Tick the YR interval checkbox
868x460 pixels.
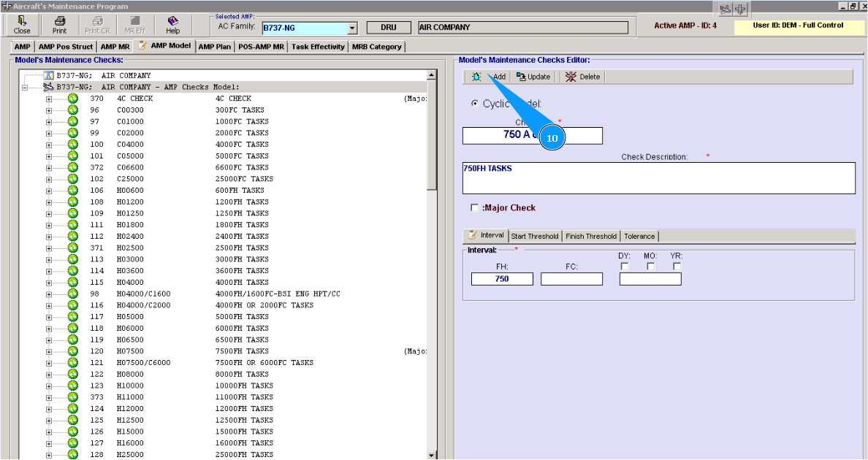coord(677,267)
